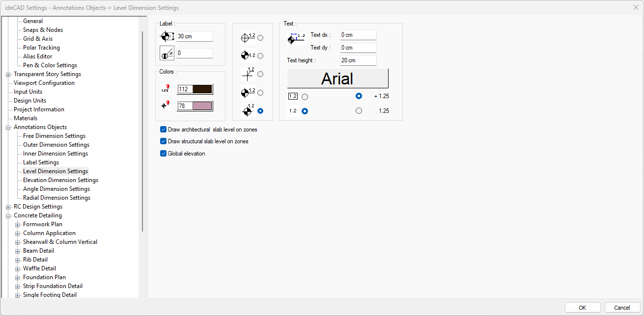Expand the Beam Detail node
Viewport: 644px width, 316px height.
18,251
